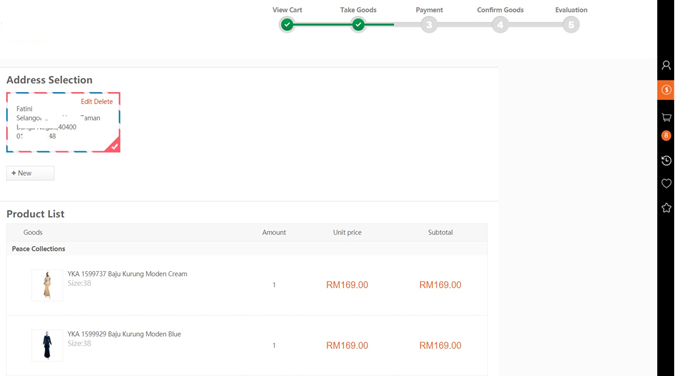
Task: Click the Take Goods step checkmark
Action: click(358, 25)
